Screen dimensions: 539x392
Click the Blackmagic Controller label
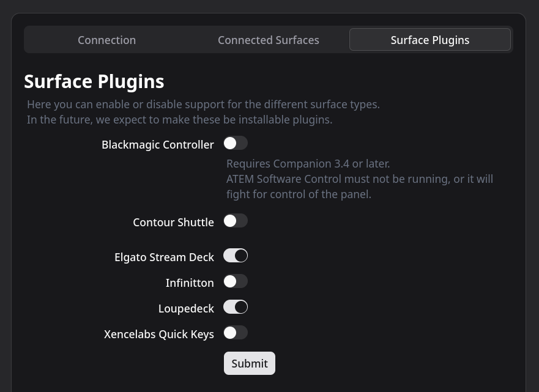click(157, 144)
